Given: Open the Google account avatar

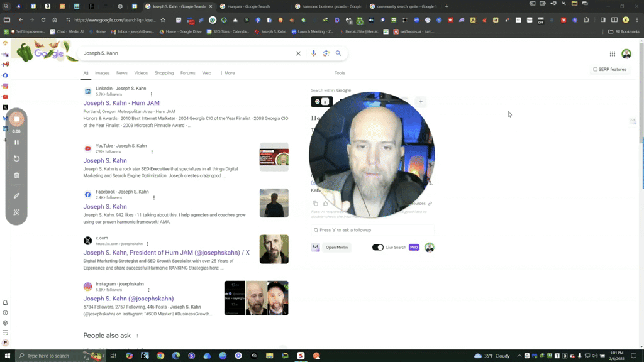Looking at the screenshot, I should pyautogui.click(x=626, y=54).
